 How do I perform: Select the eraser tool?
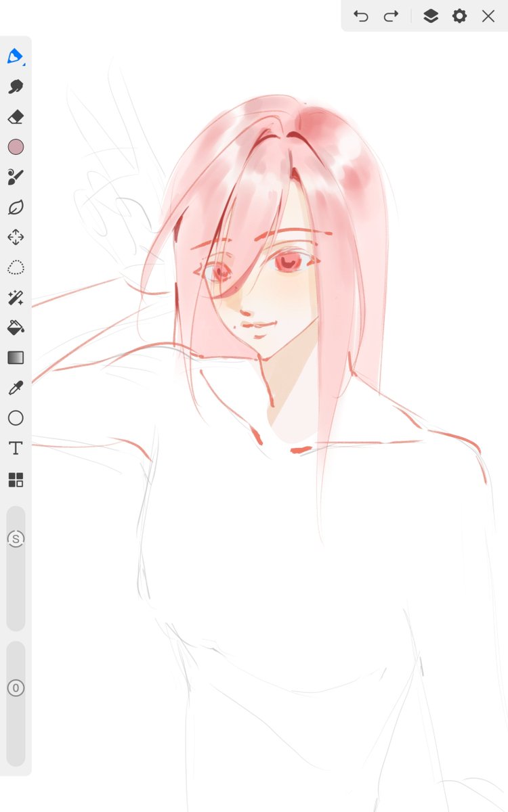(16, 117)
